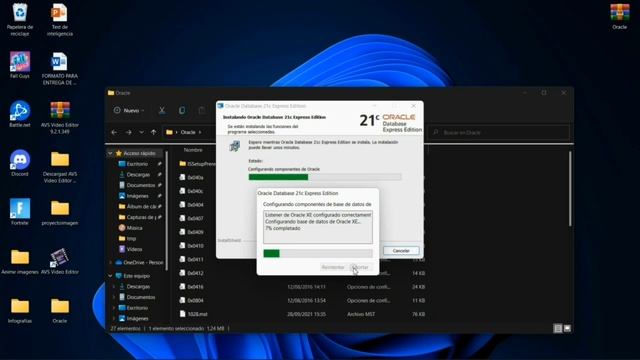640x360 pixels.
Task: Click the Reintentar button in the dialog
Action: [x=333, y=267]
